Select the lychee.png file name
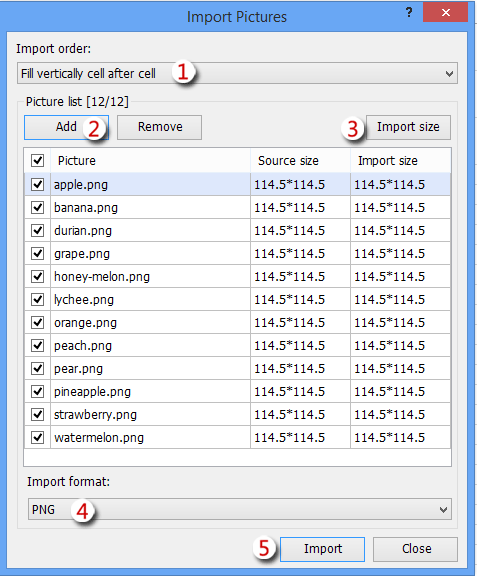The width and height of the screenshot is (477, 576). (x=84, y=300)
